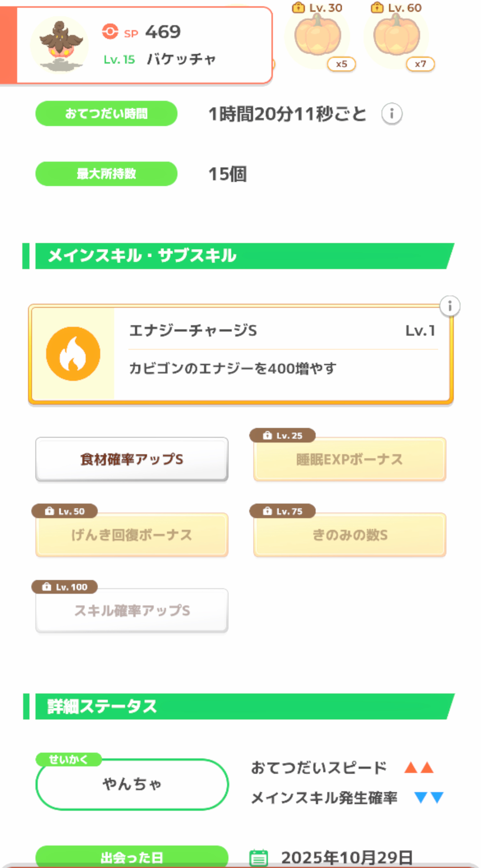Tap the red up arrows for helping speed
Viewport: 481px width, 868px height.
pyautogui.click(x=419, y=767)
